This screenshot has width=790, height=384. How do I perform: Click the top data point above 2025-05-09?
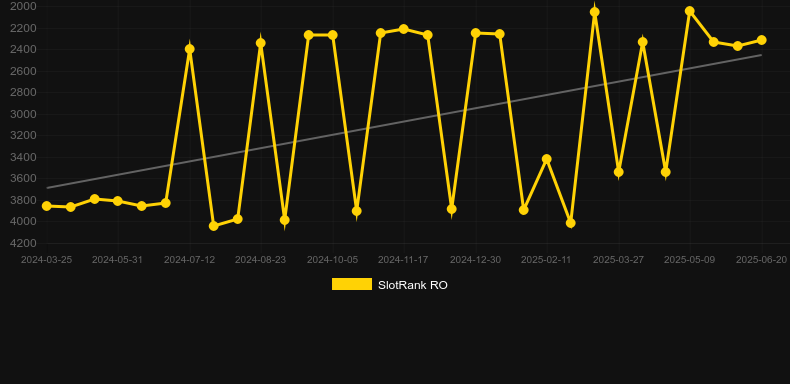690,11
